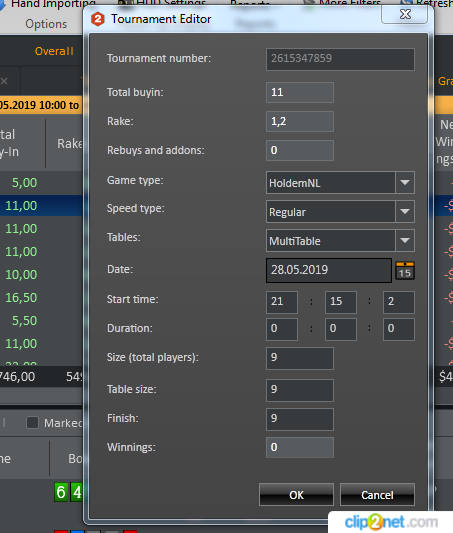Open the Overall tab in main window

[54, 51]
